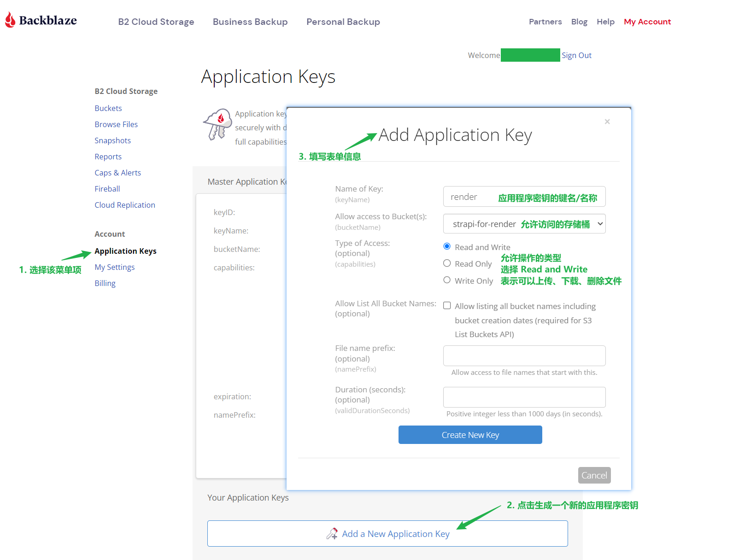Open My Settings in the sidebar
733x560 pixels.
point(115,267)
